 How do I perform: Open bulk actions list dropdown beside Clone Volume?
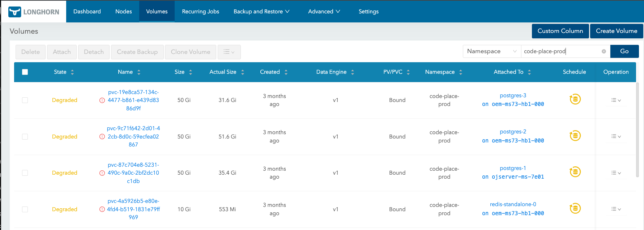click(229, 52)
